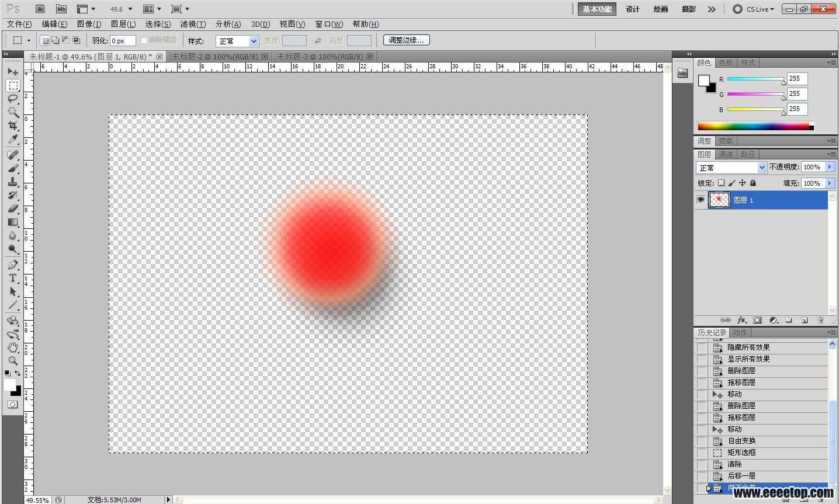Select the Gradient tool
The width and height of the screenshot is (839, 504).
click(13, 222)
